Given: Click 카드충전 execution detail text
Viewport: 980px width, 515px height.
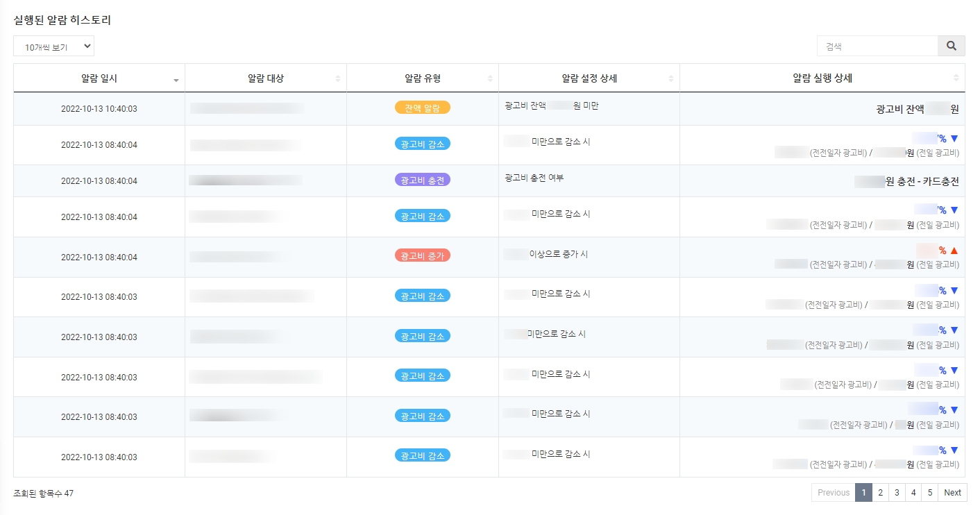Looking at the screenshot, I should coord(937,181).
